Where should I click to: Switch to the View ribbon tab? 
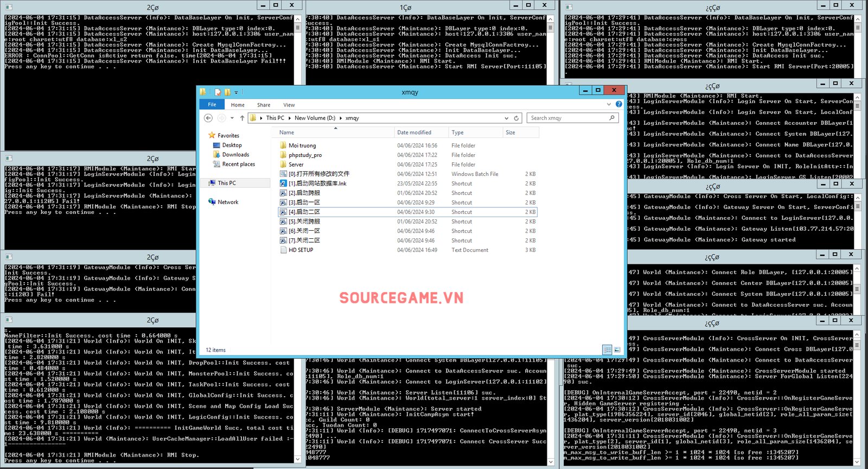pos(289,105)
